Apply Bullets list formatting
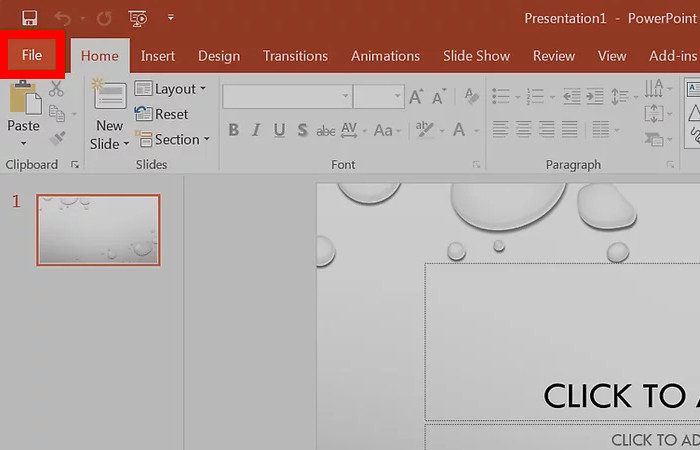Screen dimensions: 700x450 pos(500,96)
